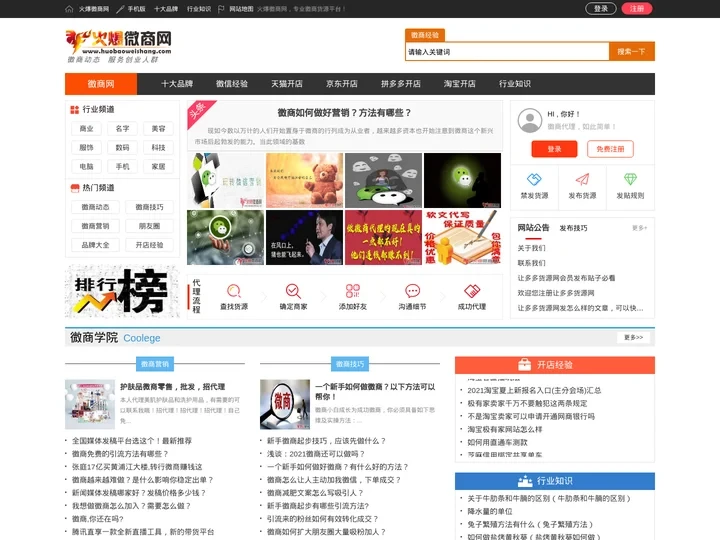The width and height of the screenshot is (720, 540).
Task: Click the flag icon beside 网站地图
Action: 221,9
